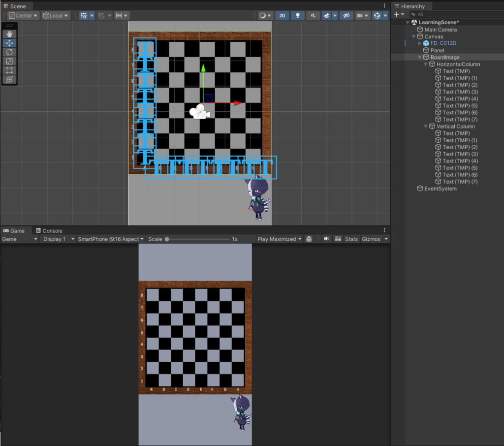Collapse the HorizontalColumn tree item
504x446 pixels.
pyautogui.click(x=425, y=64)
